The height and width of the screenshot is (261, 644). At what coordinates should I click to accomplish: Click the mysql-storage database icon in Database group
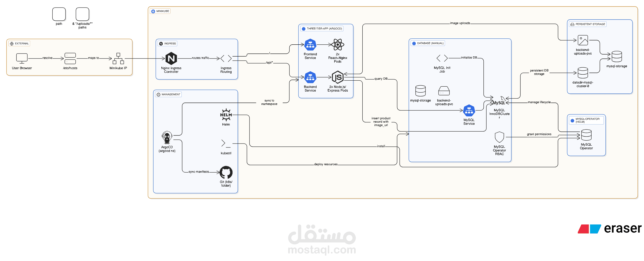pyautogui.click(x=421, y=91)
